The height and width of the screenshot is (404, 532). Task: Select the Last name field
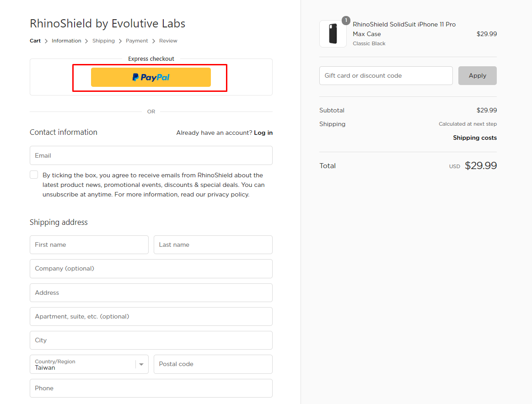point(213,245)
